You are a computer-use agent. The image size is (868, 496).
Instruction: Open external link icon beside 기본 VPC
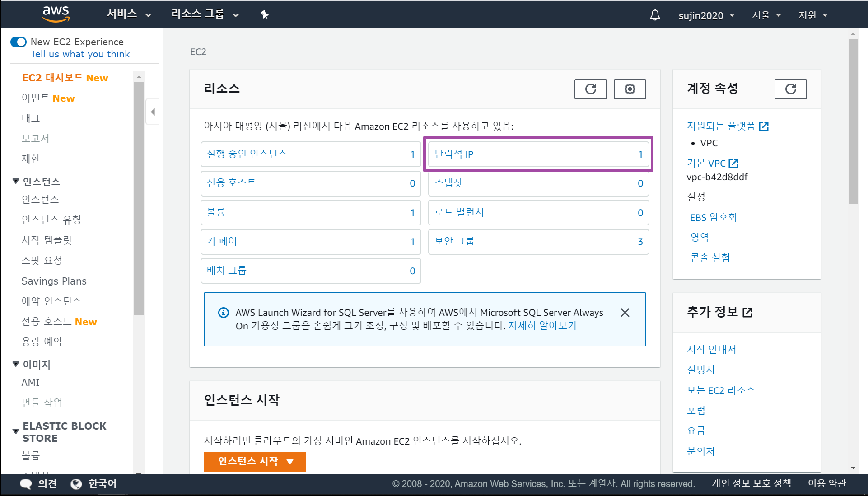click(733, 163)
